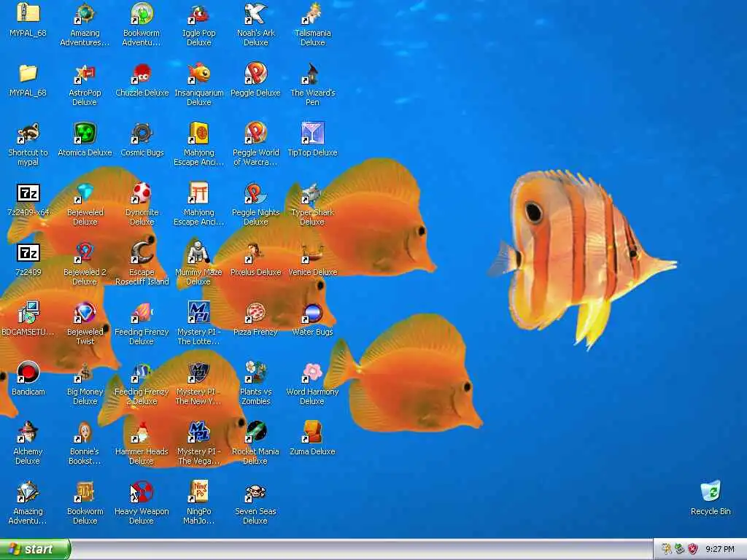
Task: Select Peggle World of Warcraft shortcut
Action: 256,133
